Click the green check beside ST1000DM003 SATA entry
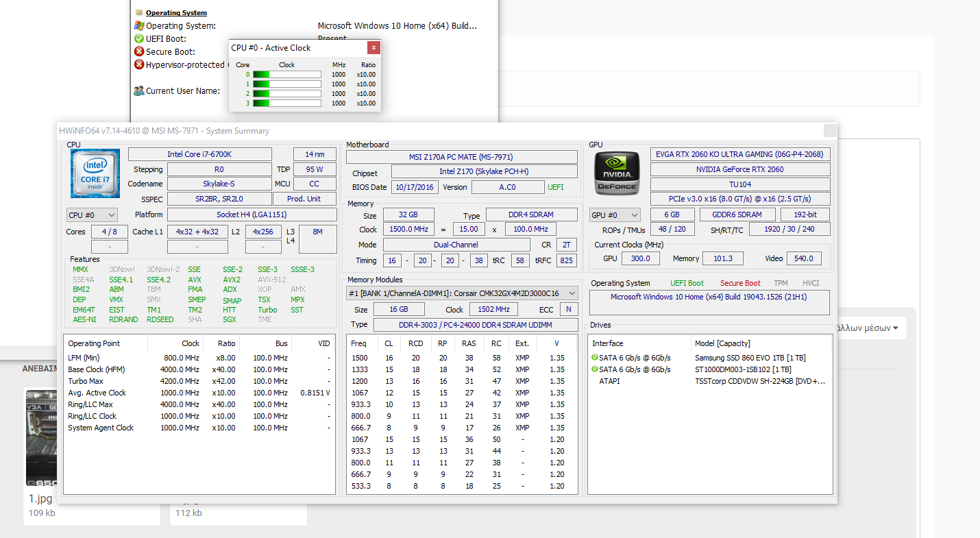Image resolution: width=980 pixels, height=538 pixels. 595,369
